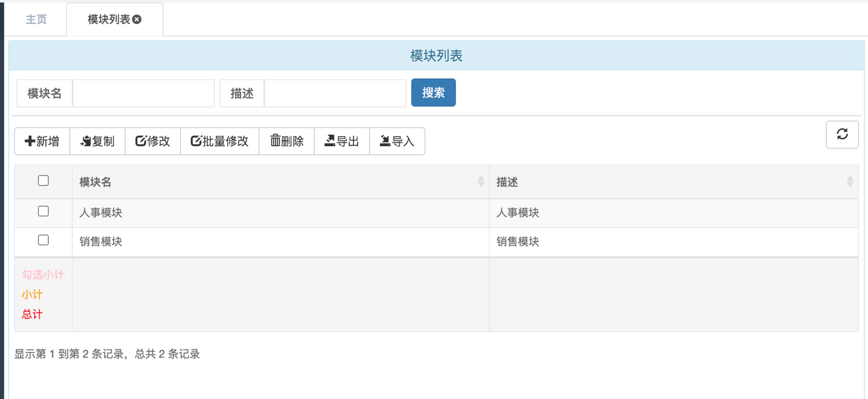Image resolution: width=868 pixels, height=399 pixels.
Task: Refresh the table using the refresh icon
Action: 842,134
